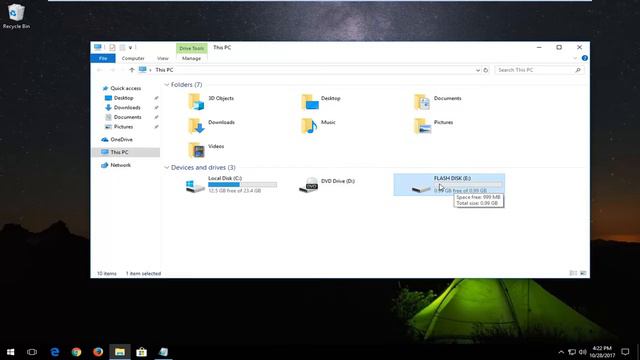This screenshot has height=360, width=640.
Task: Click the This PC address bar path
Action: pyautogui.click(x=164, y=70)
